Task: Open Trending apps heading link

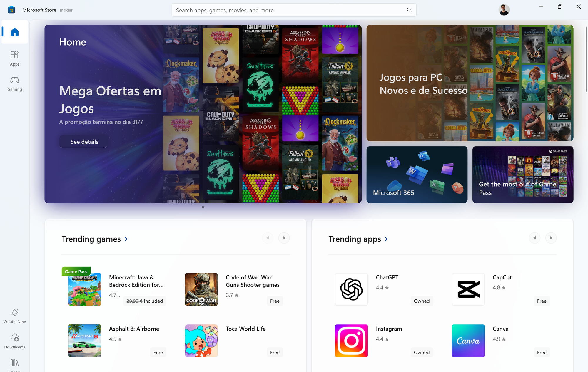Action: (355, 239)
